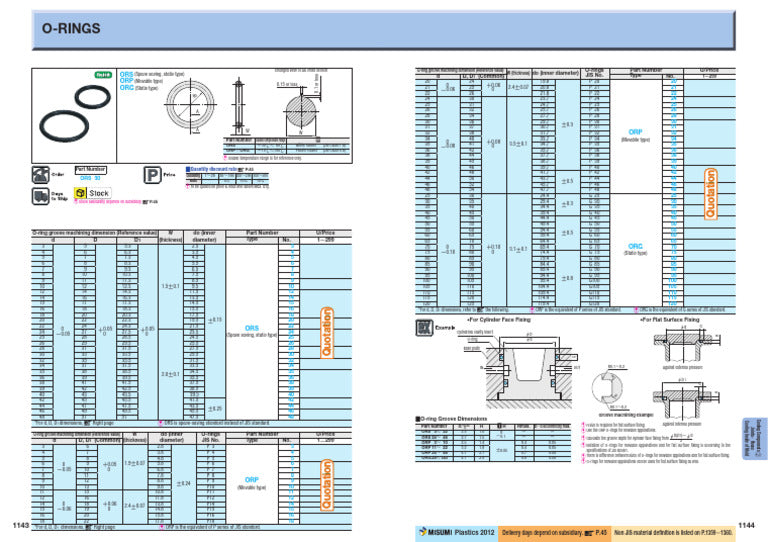Click the O-RINGS page title banner

pyautogui.click(x=384, y=29)
